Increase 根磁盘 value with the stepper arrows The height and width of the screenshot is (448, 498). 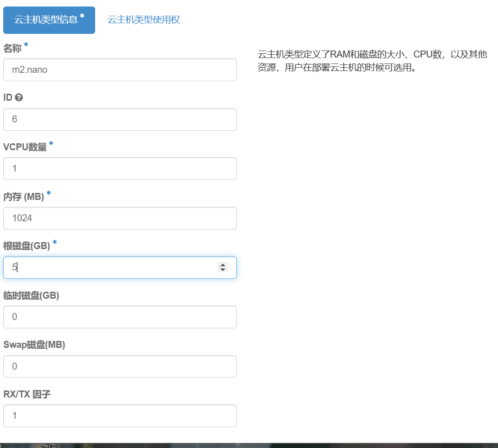pos(223,265)
